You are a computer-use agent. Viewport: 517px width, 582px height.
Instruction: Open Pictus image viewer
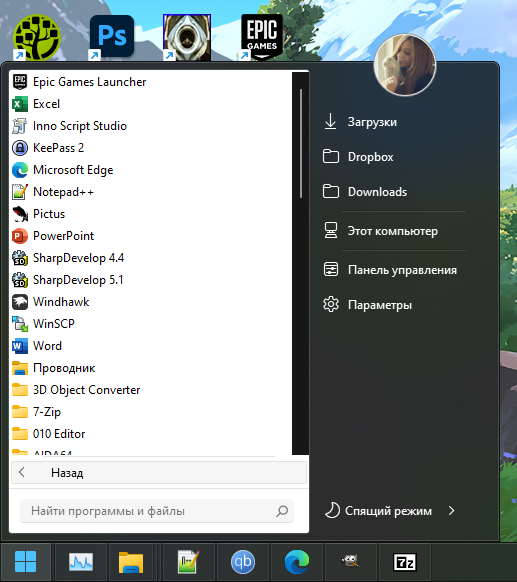click(x=150, y=214)
